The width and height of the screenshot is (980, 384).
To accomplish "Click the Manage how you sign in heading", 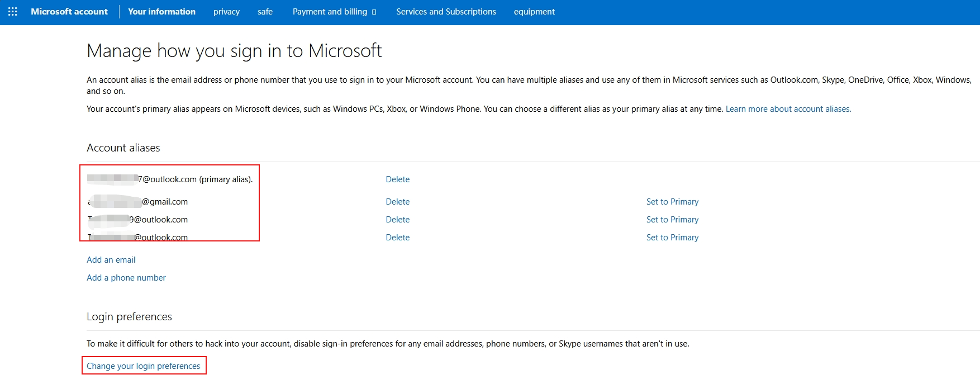I will 234,51.
